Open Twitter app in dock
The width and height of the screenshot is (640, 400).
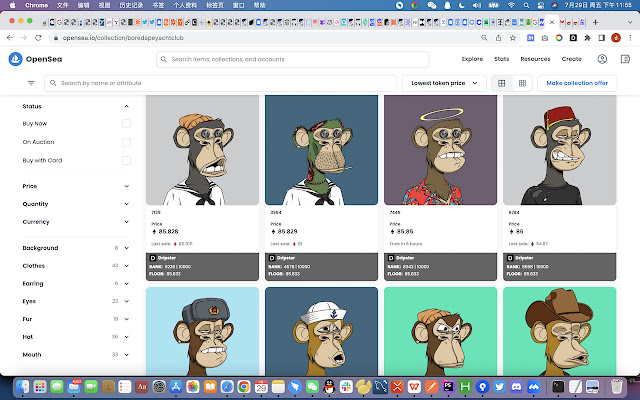click(499, 386)
